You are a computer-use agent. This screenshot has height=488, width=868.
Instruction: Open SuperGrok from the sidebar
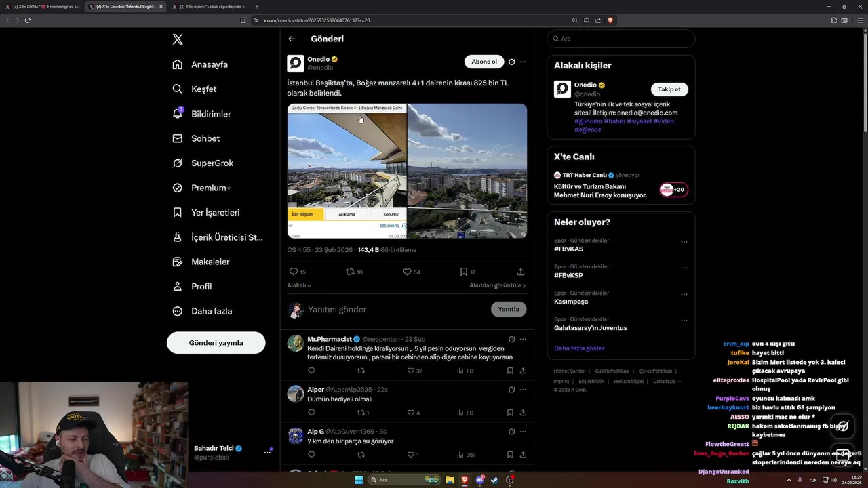point(203,163)
